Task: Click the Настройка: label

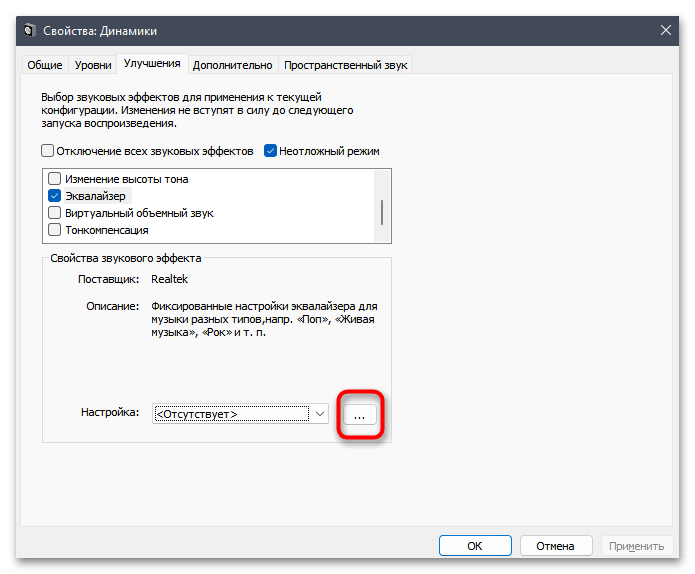Action: [110, 412]
